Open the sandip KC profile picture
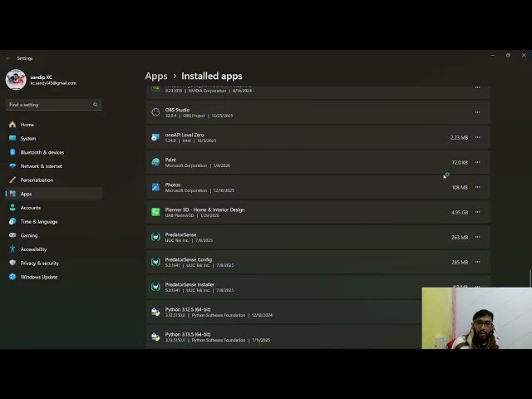 [x=16, y=80]
